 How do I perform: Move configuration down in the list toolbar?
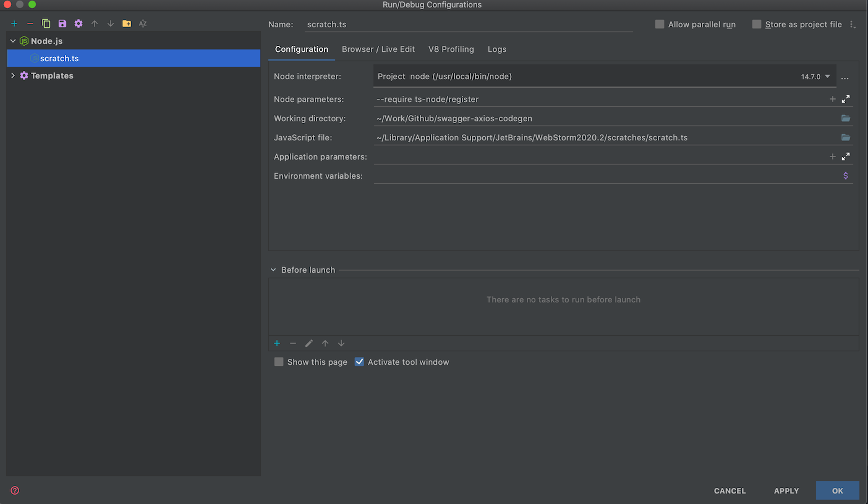pyautogui.click(x=111, y=23)
